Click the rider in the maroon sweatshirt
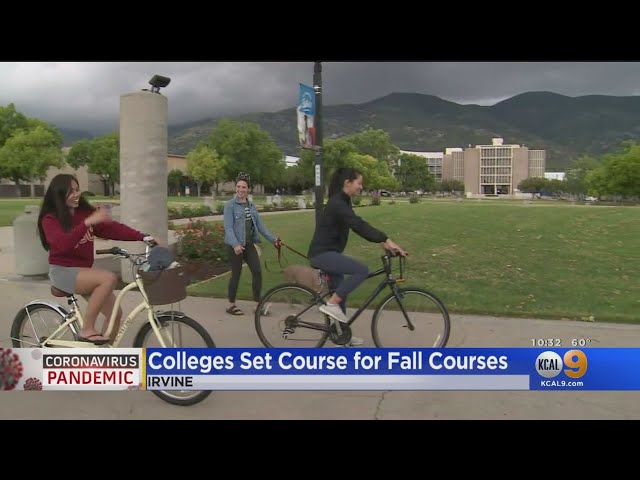The height and width of the screenshot is (480, 640). coord(82,257)
